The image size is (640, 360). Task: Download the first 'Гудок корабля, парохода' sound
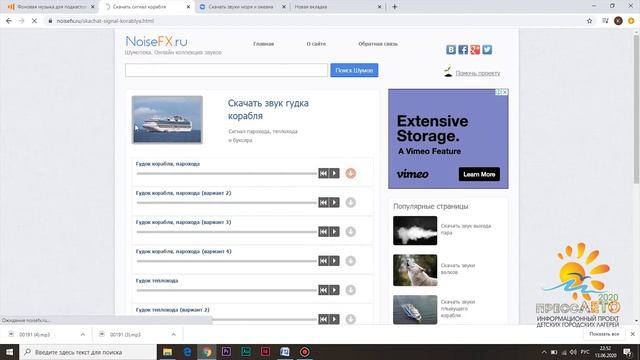pyautogui.click(x=351, y=173)
